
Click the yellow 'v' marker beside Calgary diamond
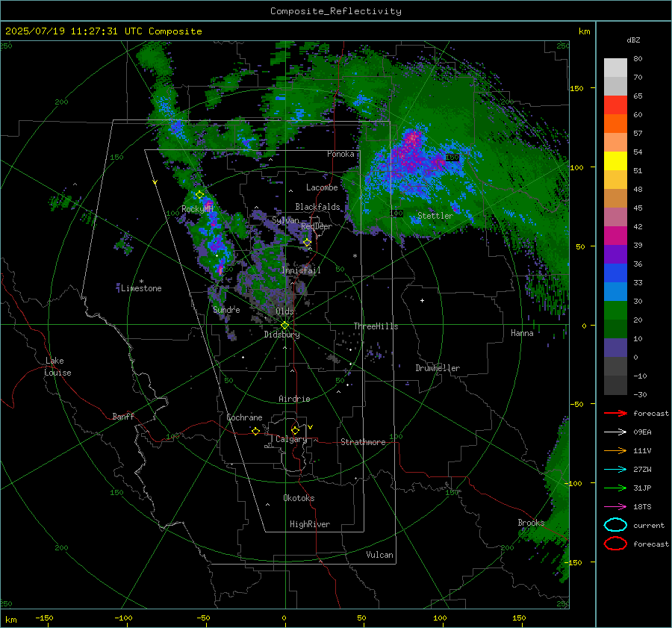310,427
